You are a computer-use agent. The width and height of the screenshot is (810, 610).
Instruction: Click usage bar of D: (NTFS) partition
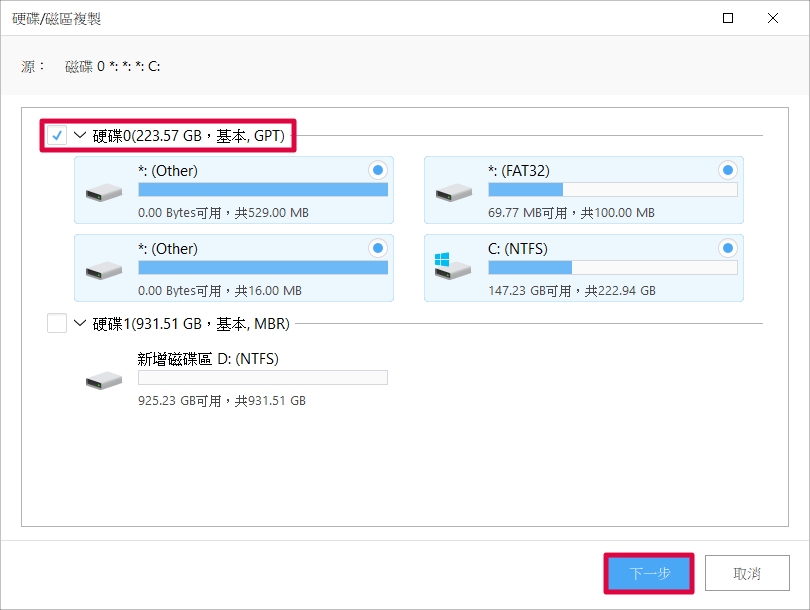(x=263, y=378)
